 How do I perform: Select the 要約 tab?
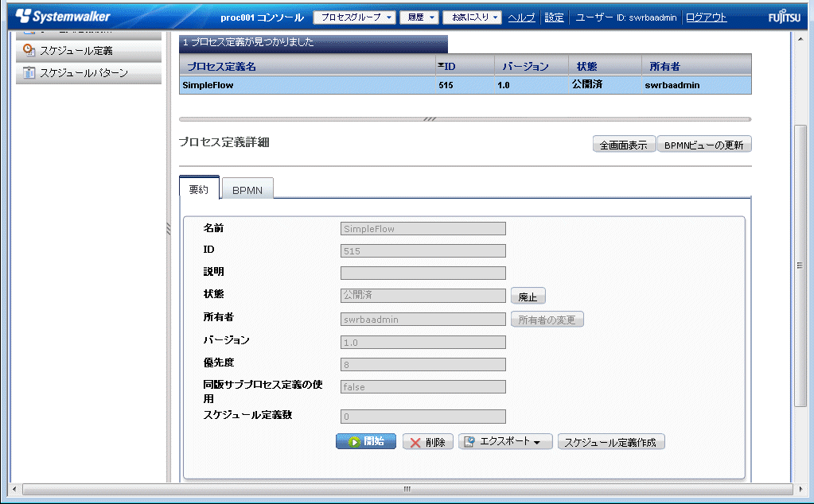tap(199, 190)
